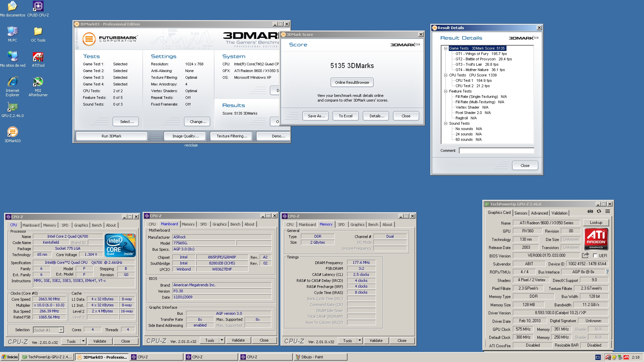Select GT4 - Mother Nature result row

click(x=480, y=70)
